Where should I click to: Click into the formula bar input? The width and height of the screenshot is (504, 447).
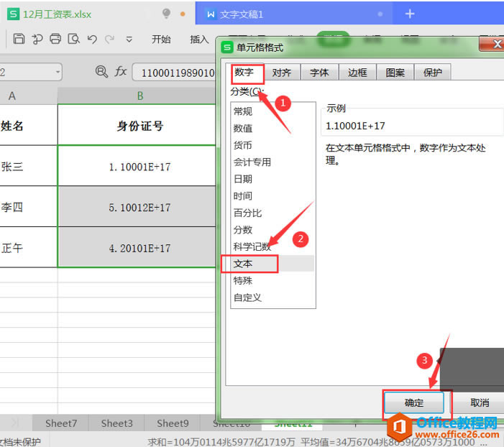[x=174, y=73]
